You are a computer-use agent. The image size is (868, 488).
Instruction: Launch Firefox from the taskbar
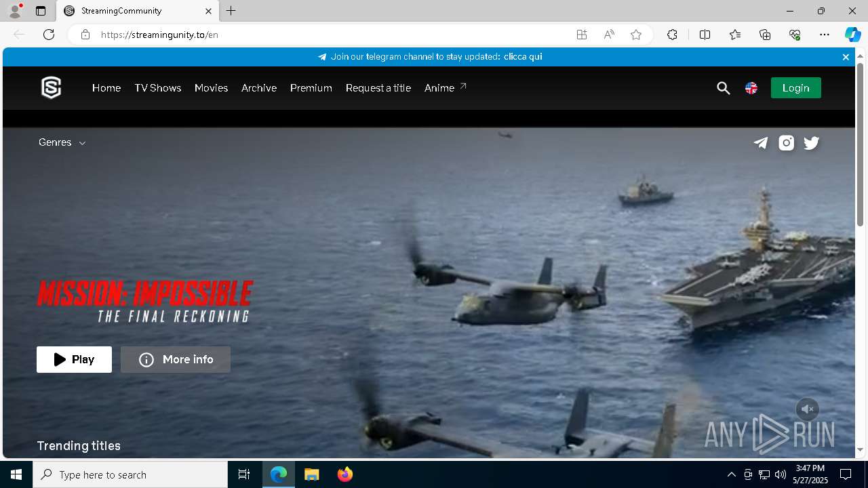pos(345,474)
